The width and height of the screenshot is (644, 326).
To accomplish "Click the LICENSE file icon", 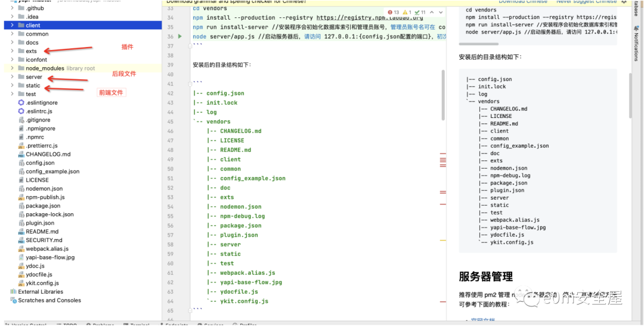I will point(21,180).
